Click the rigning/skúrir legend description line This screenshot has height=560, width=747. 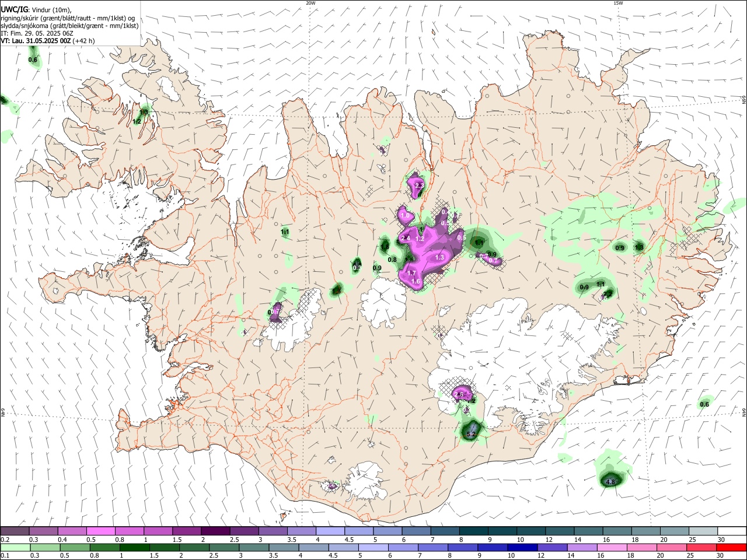click(x=68, y=17)
